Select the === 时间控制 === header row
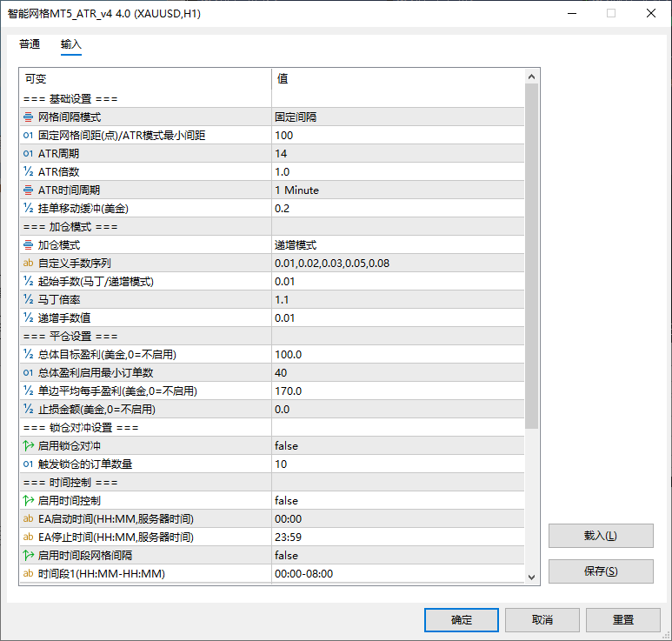 272,483
